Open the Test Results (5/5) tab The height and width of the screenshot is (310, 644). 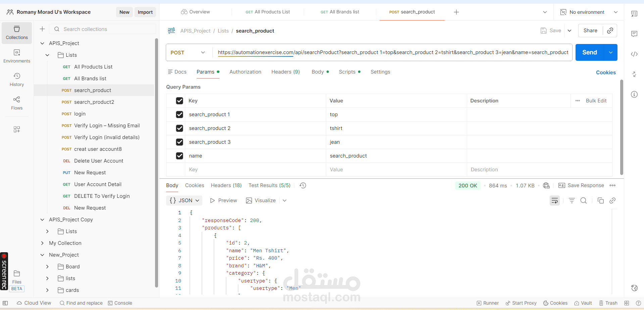tap(269, 185)
